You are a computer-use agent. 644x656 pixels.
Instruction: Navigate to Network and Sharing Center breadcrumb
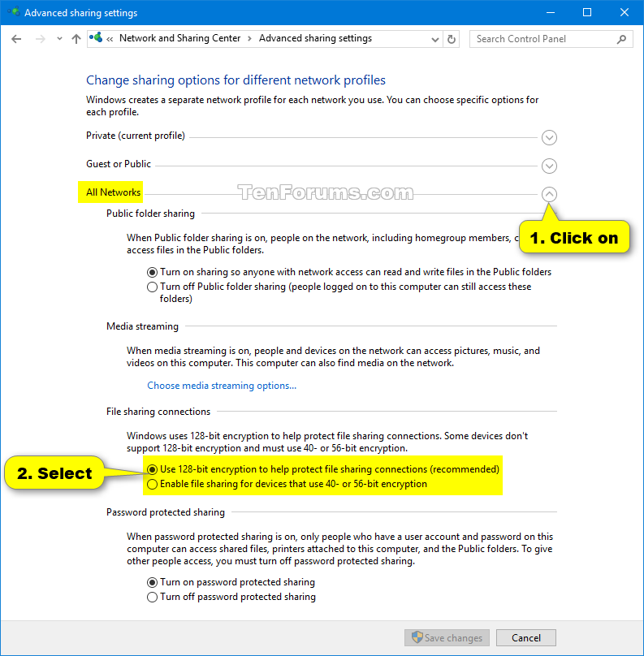pos(180,38)
